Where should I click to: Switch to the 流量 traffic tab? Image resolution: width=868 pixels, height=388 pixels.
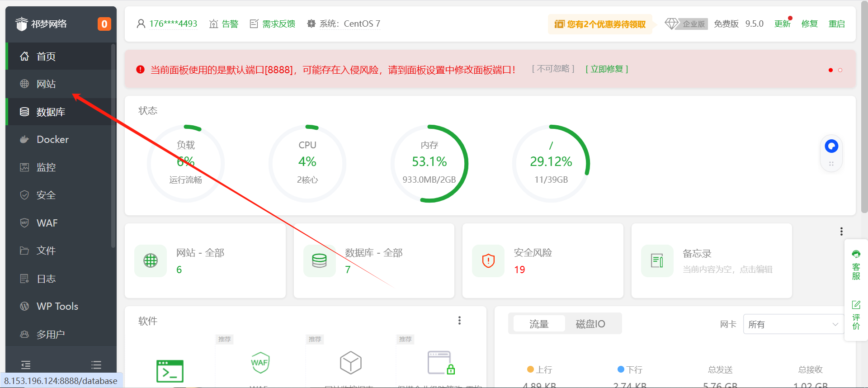click(539, 324)
